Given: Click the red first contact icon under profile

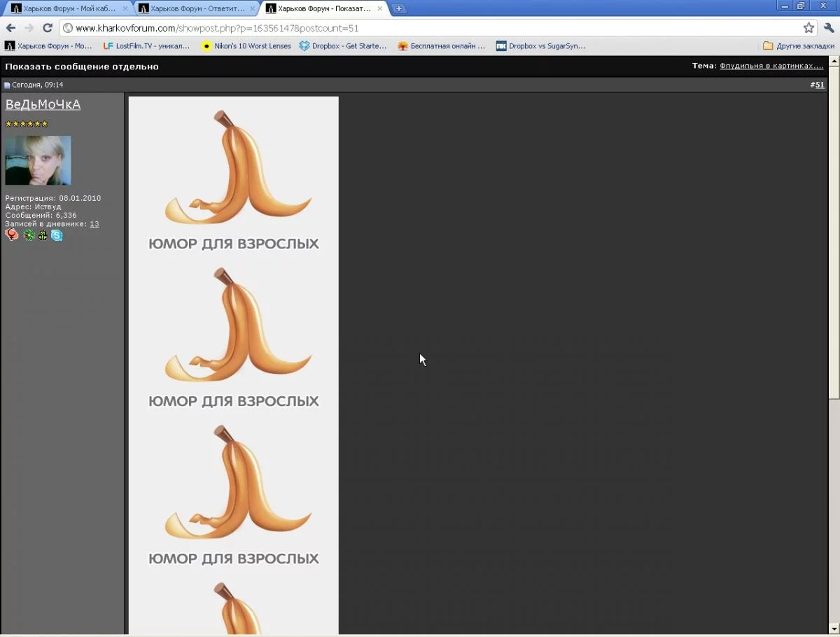Looking at the screenshot, I should (12, 235).
